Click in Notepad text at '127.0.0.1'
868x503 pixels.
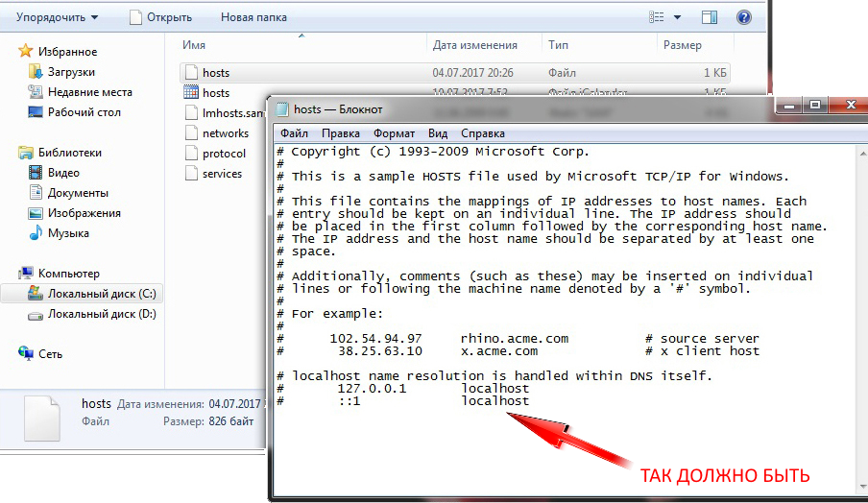pyautogui.click(x=372, y=389)
